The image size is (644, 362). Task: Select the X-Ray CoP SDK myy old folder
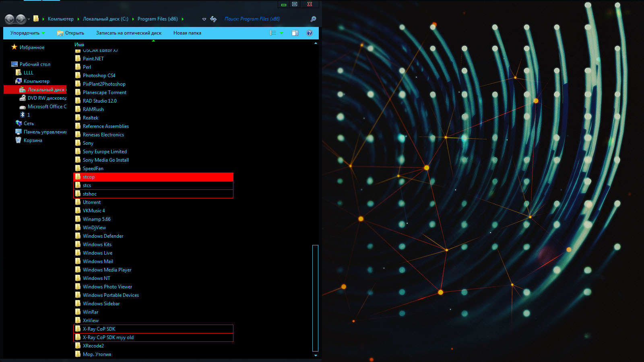click(x=153, y=337)
